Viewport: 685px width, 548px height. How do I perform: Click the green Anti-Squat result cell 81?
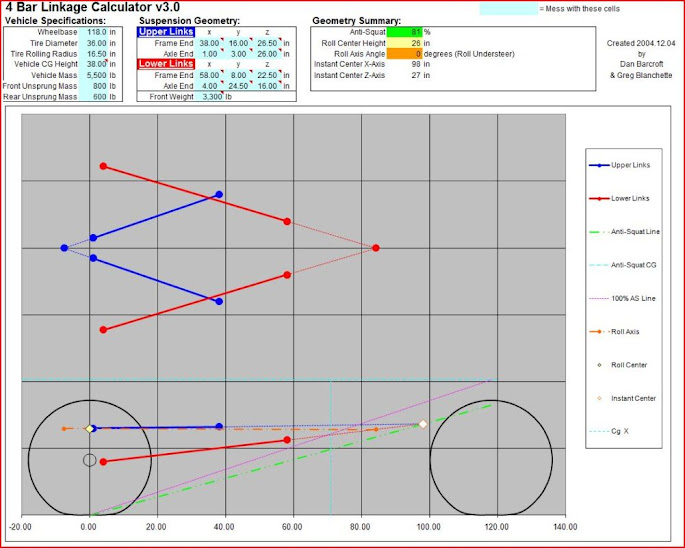(405, 32)
